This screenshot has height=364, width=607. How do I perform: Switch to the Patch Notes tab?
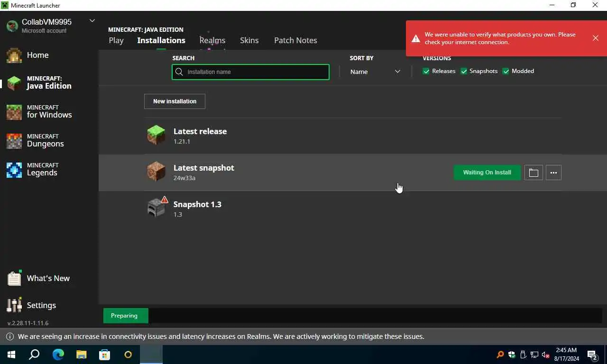pos(295,40)
